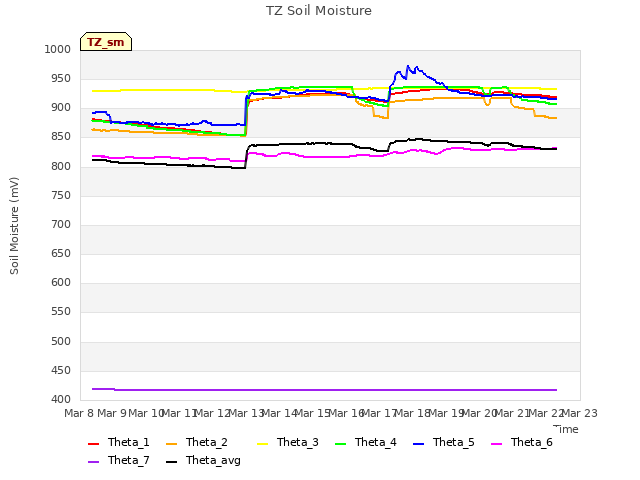The image size is (640, 480).
Task: Click the 800 y-axis tick label
Action: point(61,166)
